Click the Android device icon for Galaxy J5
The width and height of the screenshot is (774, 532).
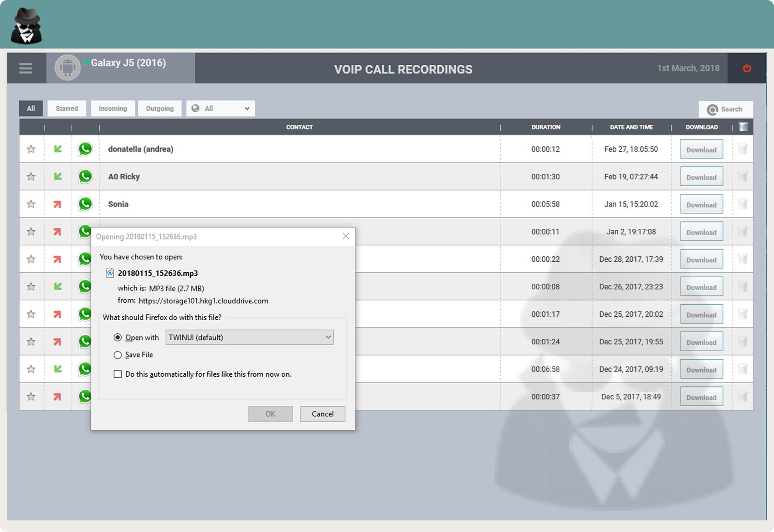[68, 67]
